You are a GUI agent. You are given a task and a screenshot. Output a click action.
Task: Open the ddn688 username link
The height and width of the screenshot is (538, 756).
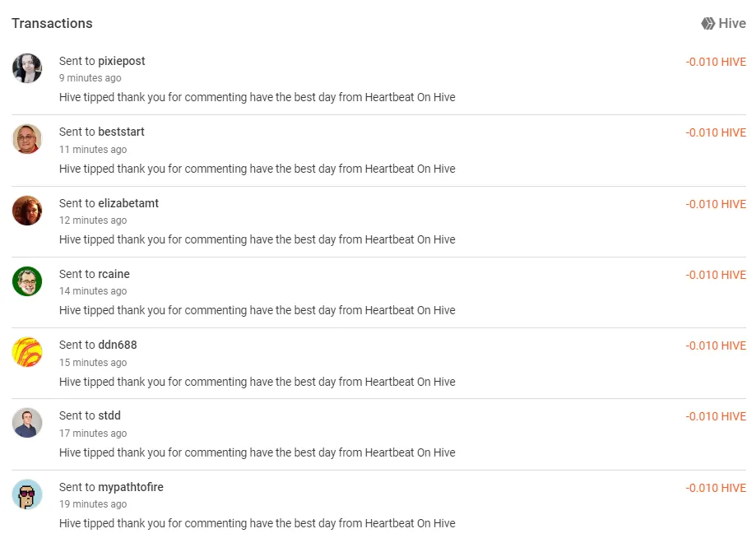tap(118, 345)
